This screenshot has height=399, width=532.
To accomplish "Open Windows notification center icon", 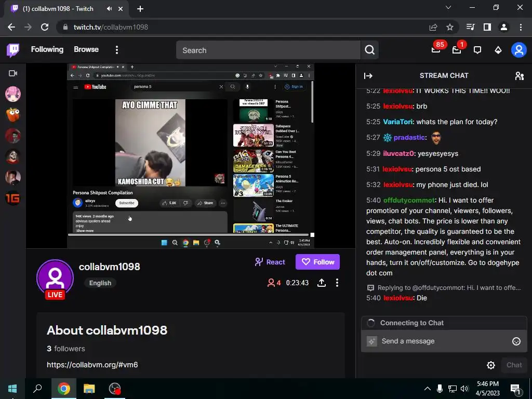I will tap(515, 389).
